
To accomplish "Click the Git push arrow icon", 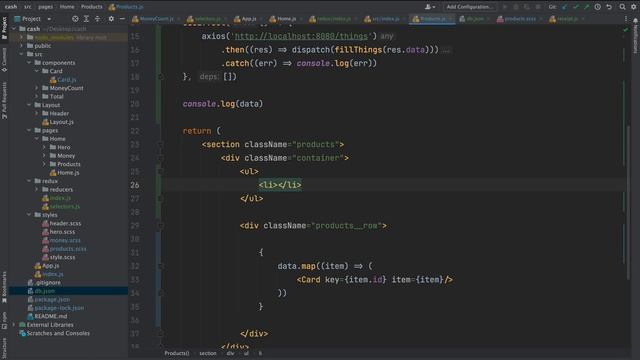I will pos(587,7).
